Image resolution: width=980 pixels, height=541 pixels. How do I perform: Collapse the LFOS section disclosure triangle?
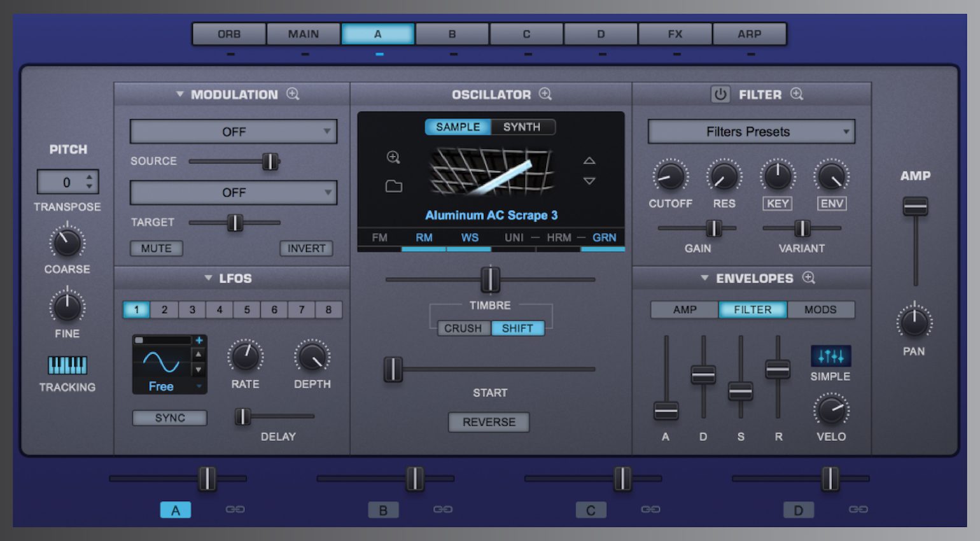pyautogui.click(x=207, y=278)
